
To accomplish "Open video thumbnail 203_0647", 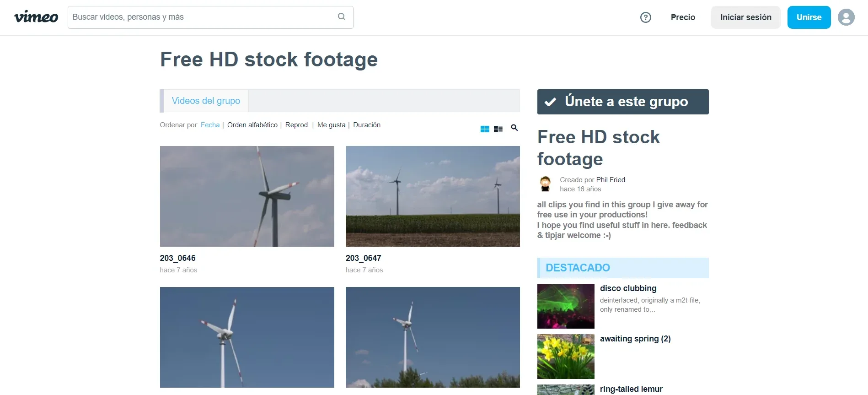I will (x=433, y=196).
